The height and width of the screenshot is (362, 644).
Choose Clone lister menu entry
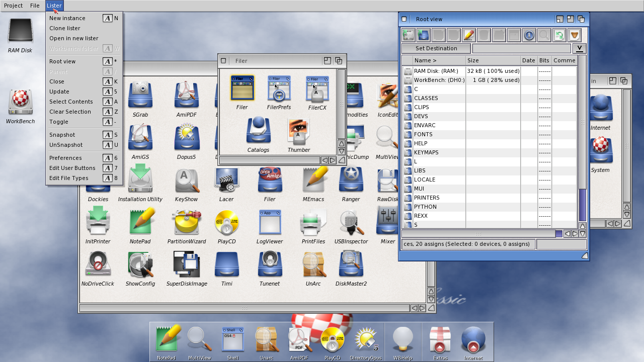pos(84,28)
